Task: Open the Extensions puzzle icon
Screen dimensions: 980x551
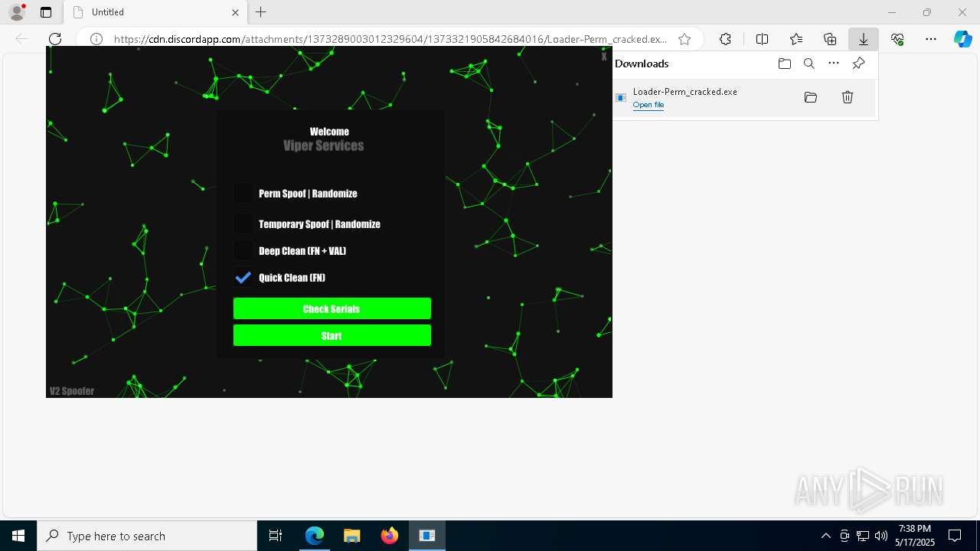Action: coord(725,39)
